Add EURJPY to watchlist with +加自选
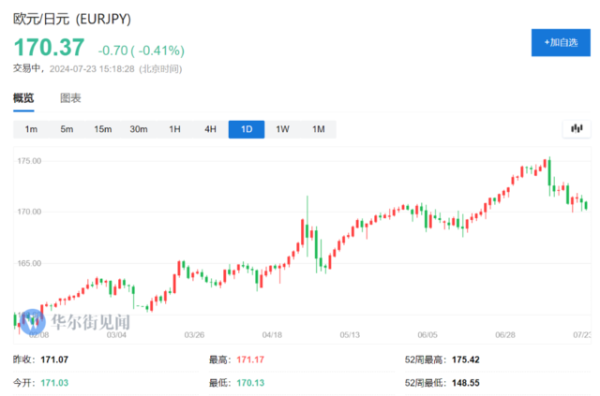The width and height of the screenshot is (600, 396). [x=561, y=42]
